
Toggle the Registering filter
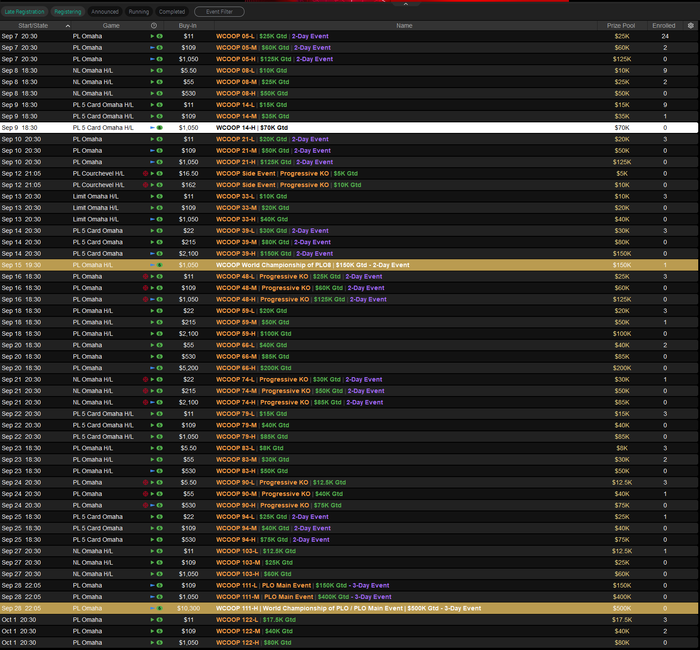click(68, 12)
